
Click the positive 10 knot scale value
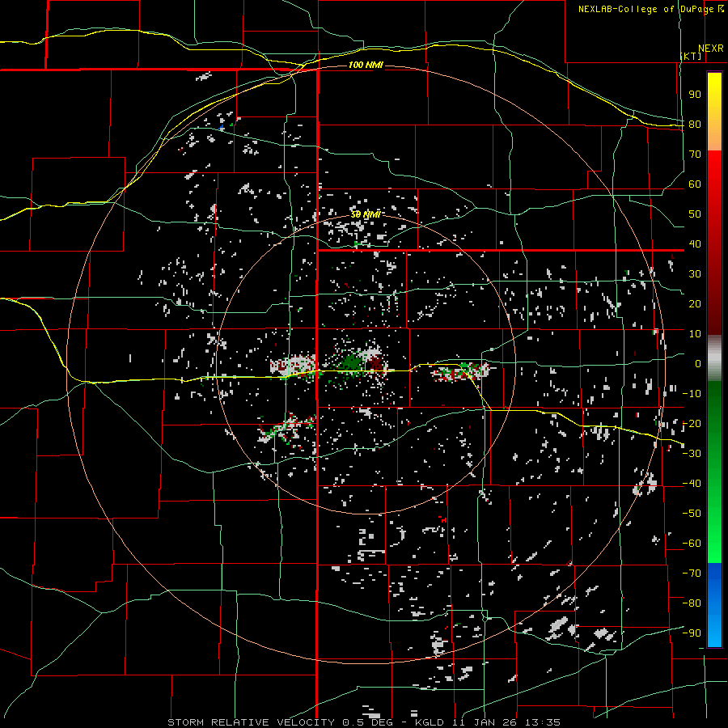point(695,334)
